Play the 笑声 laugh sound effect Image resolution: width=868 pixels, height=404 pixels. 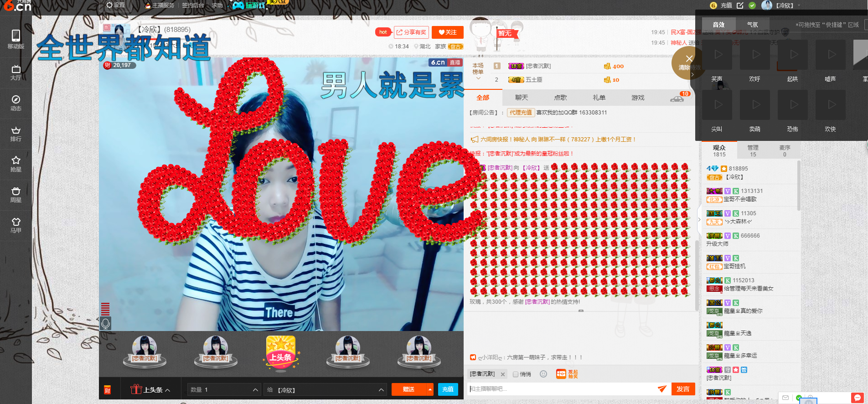point(718,55)
